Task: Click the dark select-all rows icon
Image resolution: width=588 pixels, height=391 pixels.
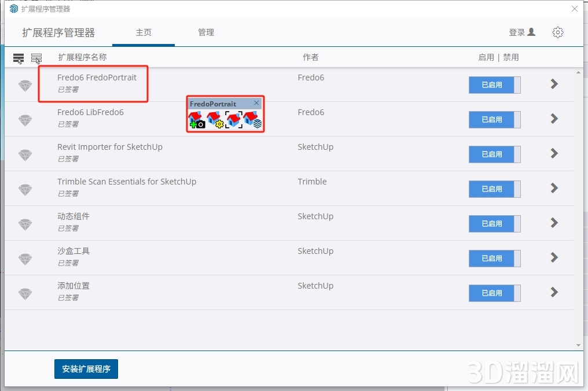Action: click(x=19, y=58)
